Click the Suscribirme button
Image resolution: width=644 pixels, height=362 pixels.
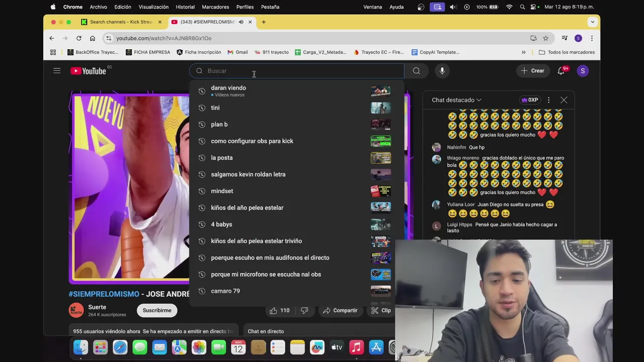coord(157,310)
